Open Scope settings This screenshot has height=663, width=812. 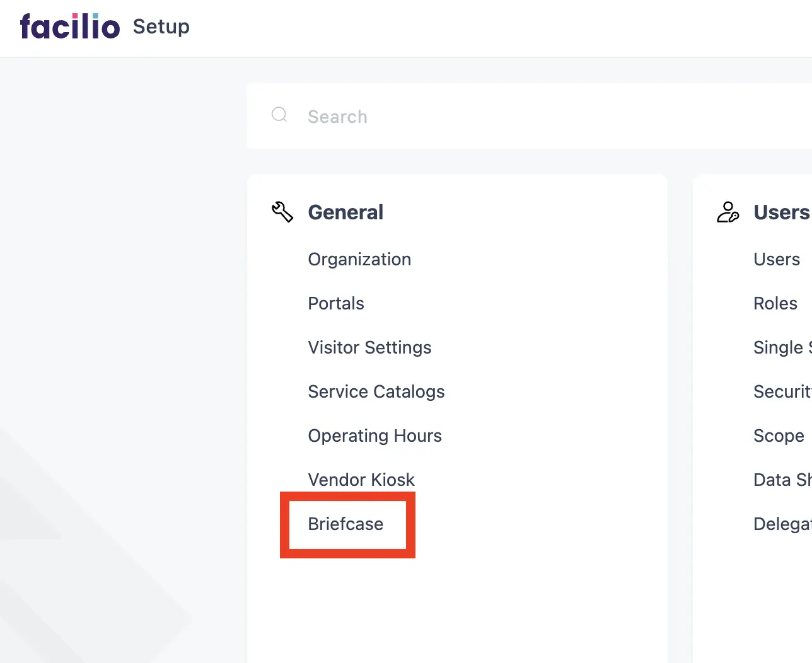779,436
